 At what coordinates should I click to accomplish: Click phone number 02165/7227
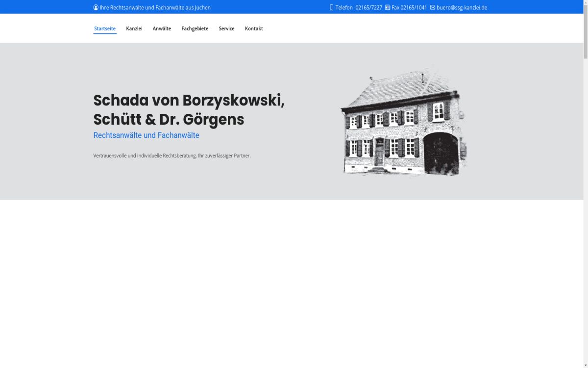pos(368,7)
